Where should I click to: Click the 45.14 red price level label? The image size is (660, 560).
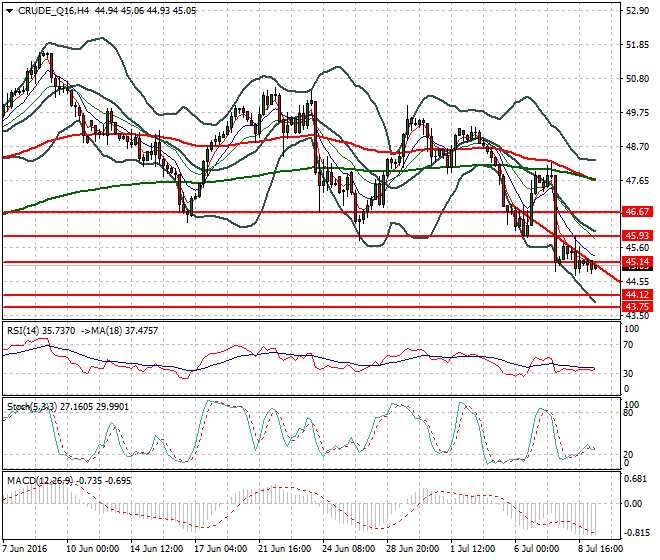(x=637, y=262)
